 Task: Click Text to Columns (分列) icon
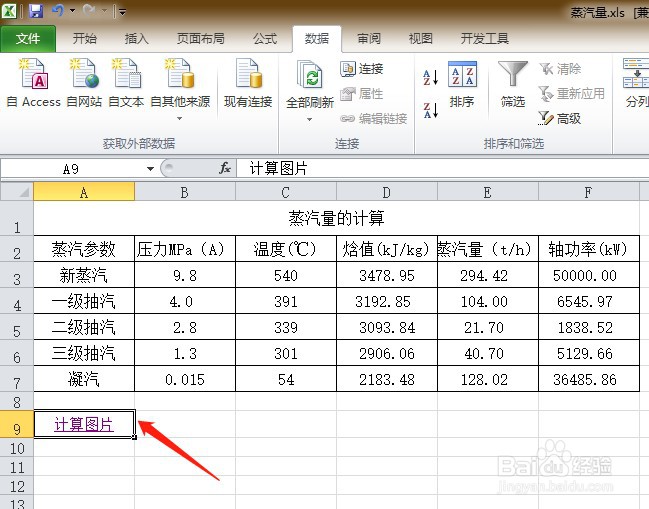[637, 85]
